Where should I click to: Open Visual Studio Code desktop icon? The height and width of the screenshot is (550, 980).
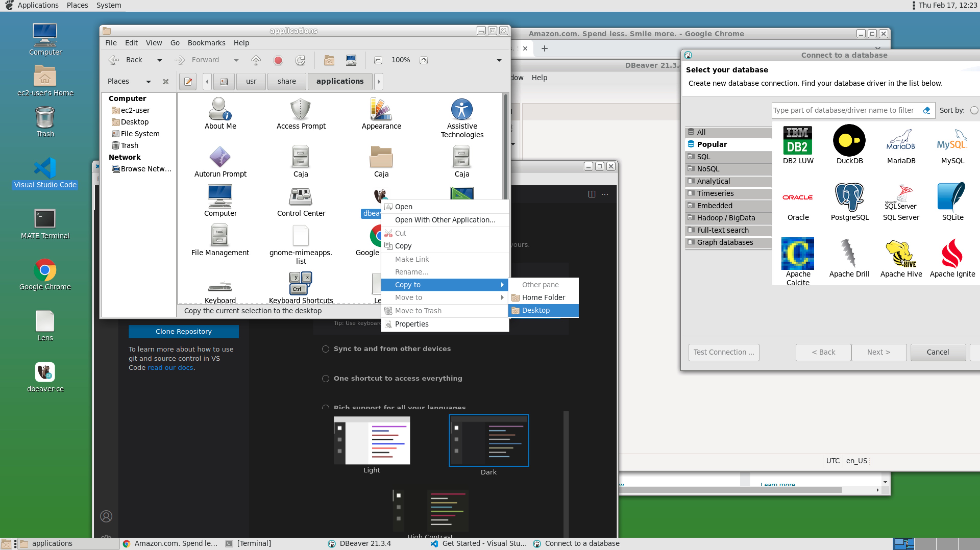click(45, 168)
